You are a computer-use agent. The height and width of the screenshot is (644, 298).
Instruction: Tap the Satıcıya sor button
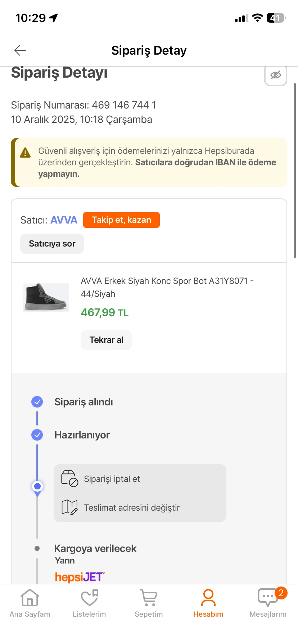click(52, 244)
